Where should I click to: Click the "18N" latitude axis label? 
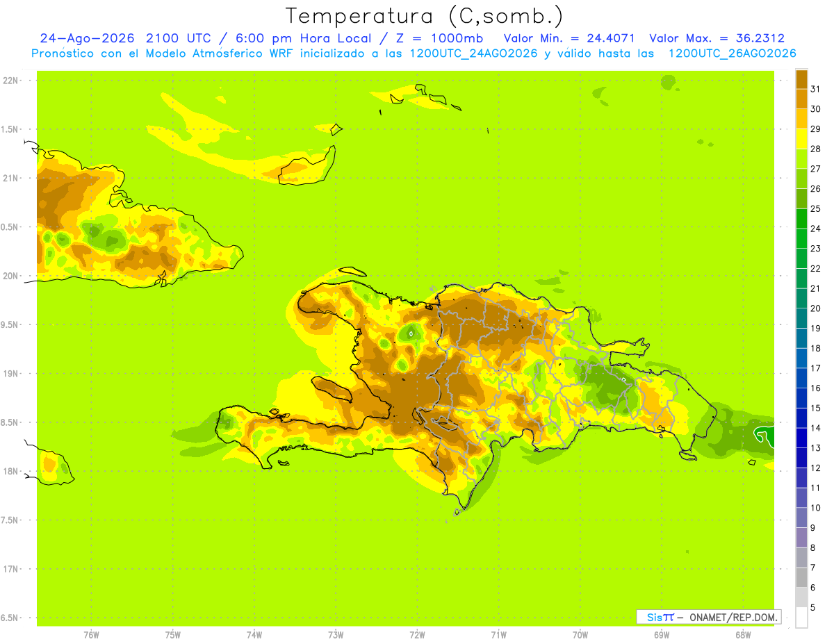point(12,472)
